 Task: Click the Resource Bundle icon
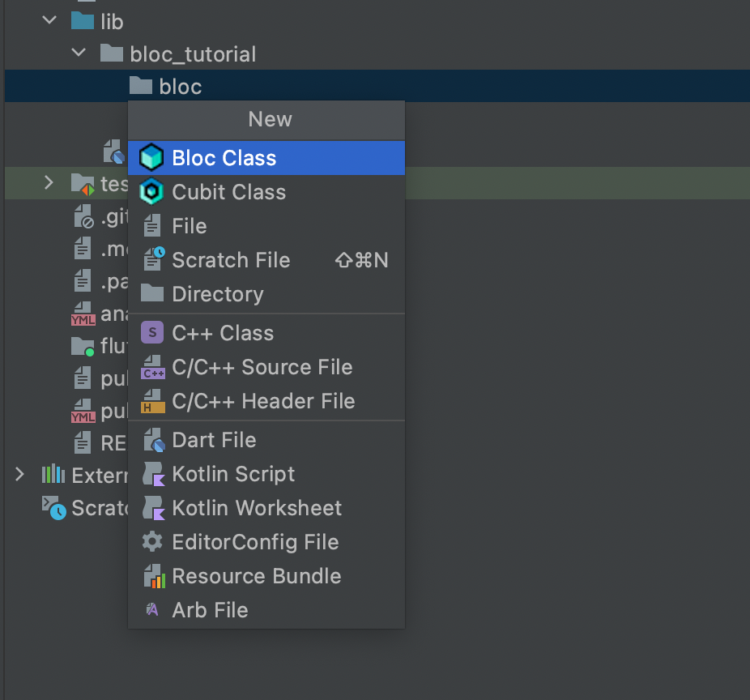click(x=153, y=577)
